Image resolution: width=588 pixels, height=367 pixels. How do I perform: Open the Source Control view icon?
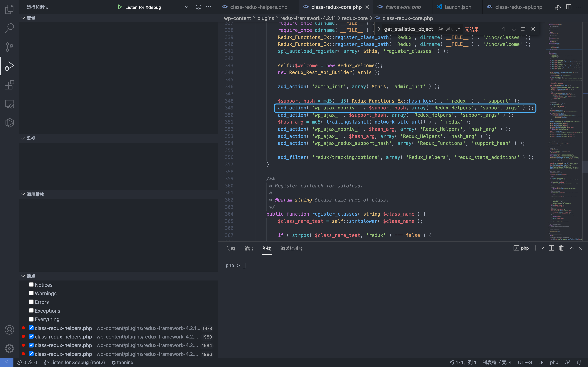[9, 47]
